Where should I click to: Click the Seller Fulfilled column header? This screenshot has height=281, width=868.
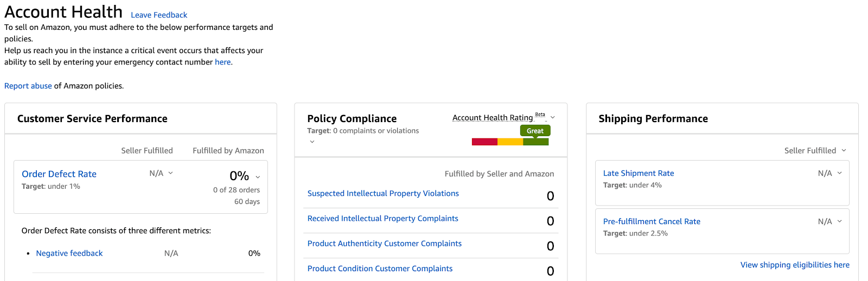[x=147, y=151]
